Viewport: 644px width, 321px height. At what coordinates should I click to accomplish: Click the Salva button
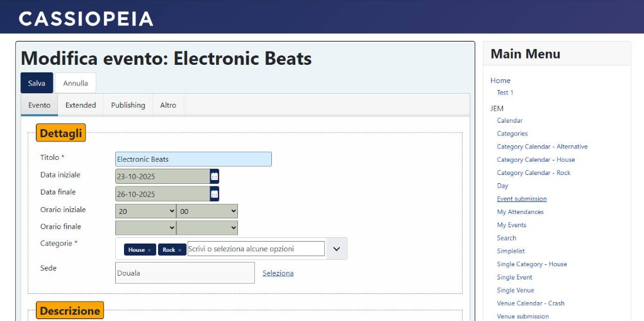tap(37, 83)
